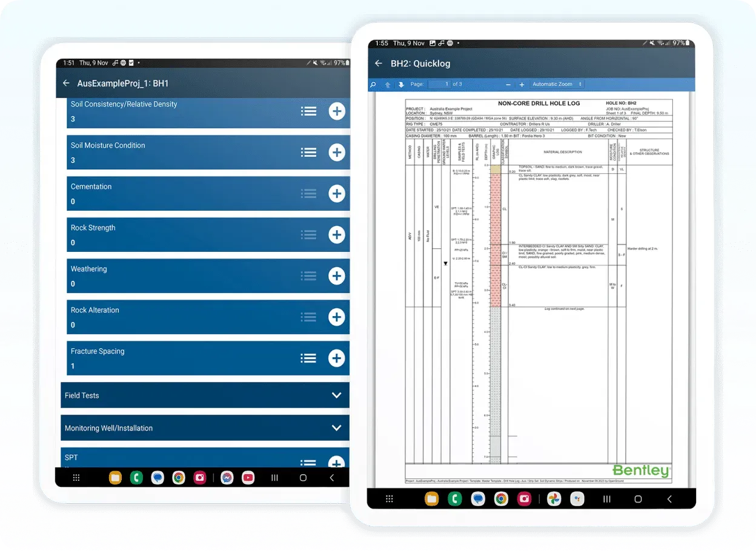
Task: Open the Cementation list icon
Action: coord(309,194)
